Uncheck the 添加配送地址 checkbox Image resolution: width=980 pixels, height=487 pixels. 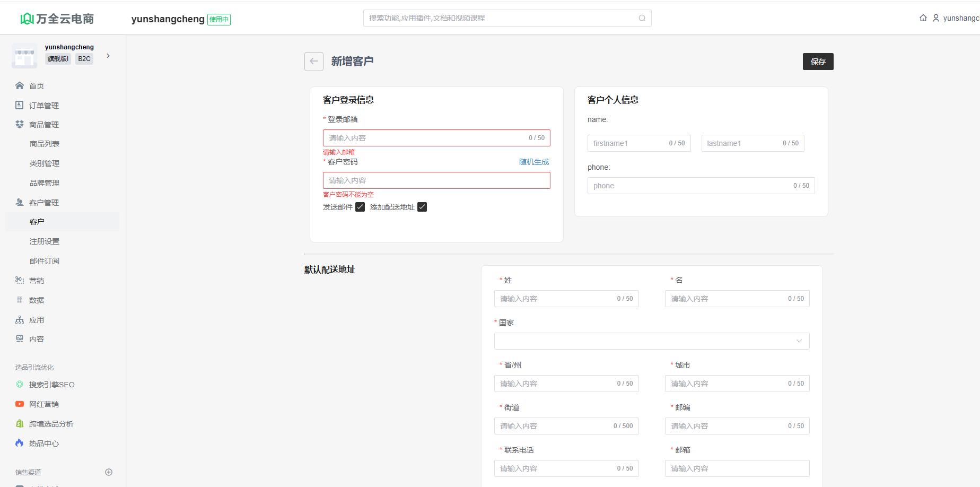click(x=422, y=207)
